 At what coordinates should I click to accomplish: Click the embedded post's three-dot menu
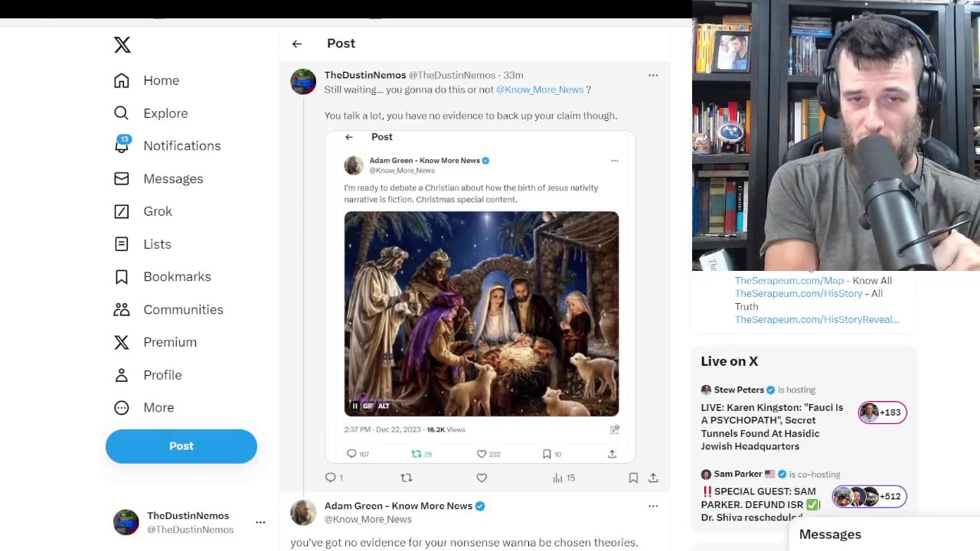(614, 161)
